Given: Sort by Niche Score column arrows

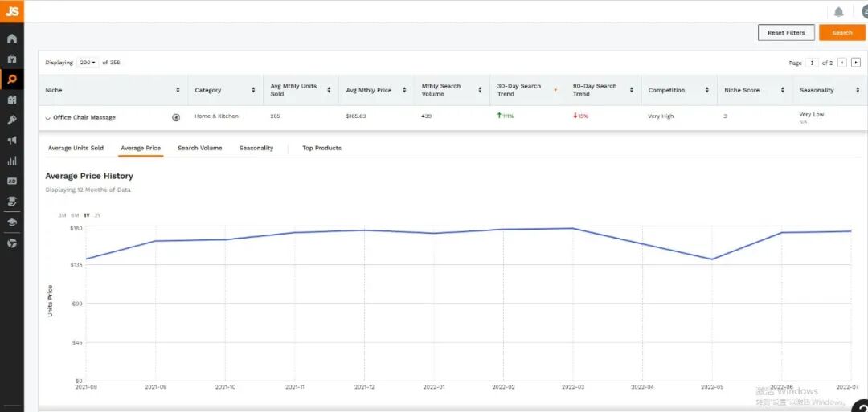Looking at the screenshot, I should click(782, 90).
